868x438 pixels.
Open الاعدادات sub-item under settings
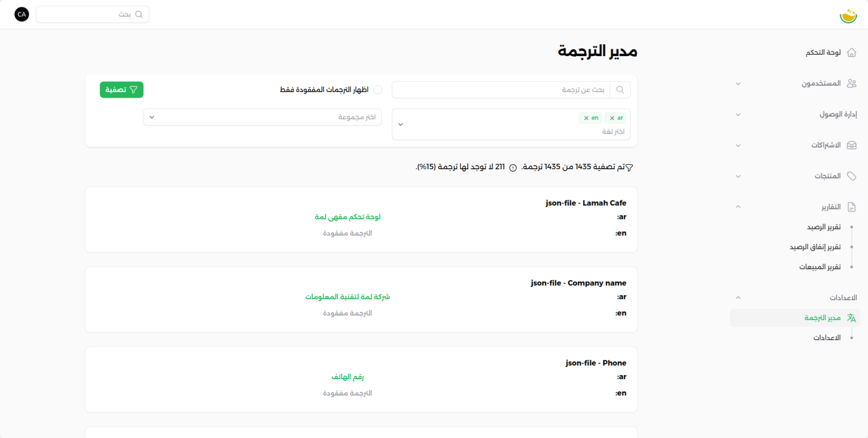pyautogui.click(x=827, y=338)
